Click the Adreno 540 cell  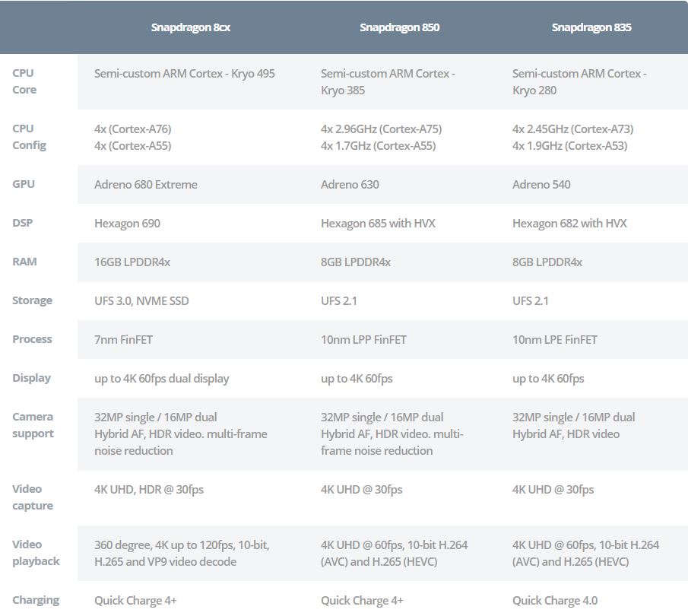541,184
